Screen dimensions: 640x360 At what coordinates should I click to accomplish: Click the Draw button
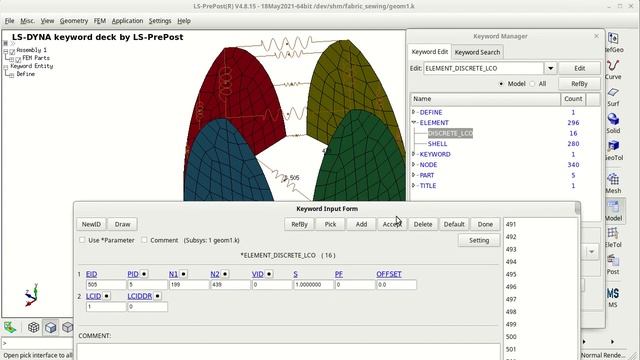point(122,224)
